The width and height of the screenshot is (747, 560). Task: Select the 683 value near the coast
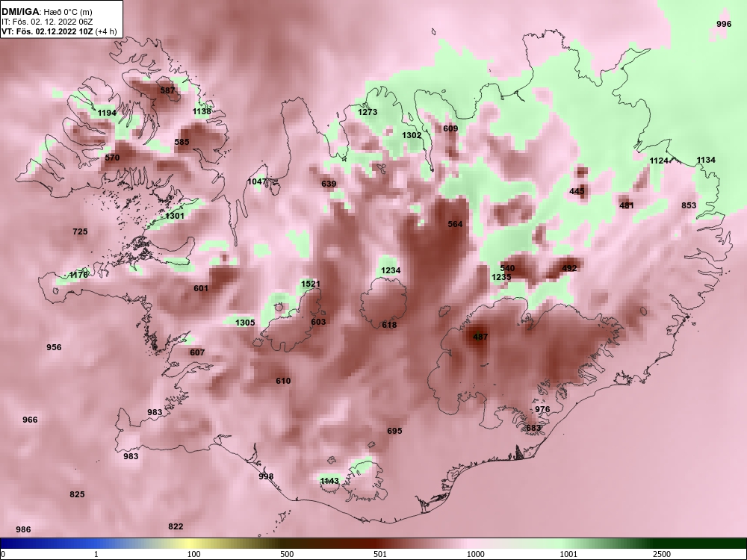(x=533, y=428)
